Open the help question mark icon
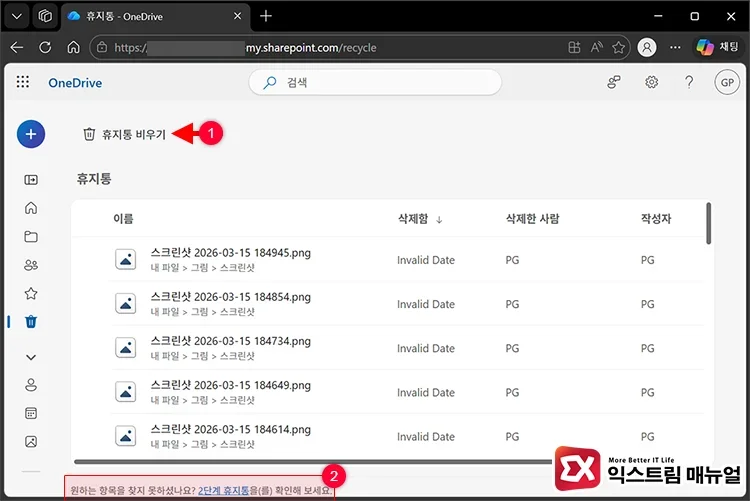This screenshot has height=501, width=750. [x=689, y=82]
